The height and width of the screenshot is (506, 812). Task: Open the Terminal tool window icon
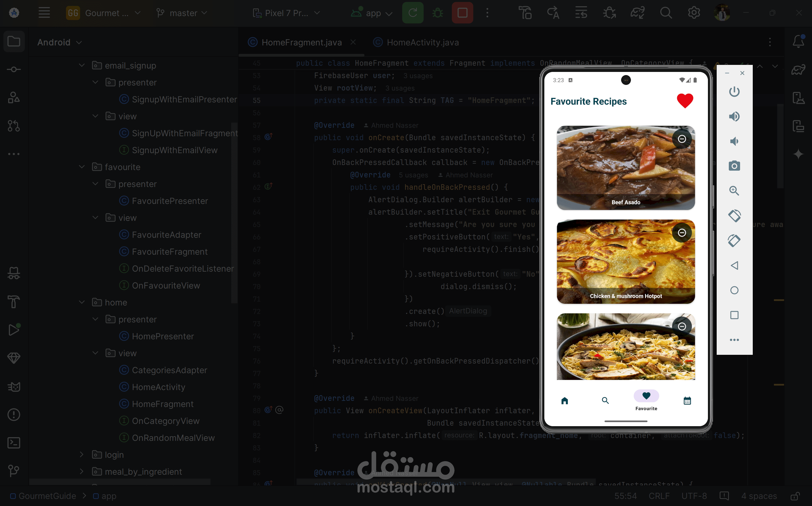pyautogui.click(x=14, y=443)
